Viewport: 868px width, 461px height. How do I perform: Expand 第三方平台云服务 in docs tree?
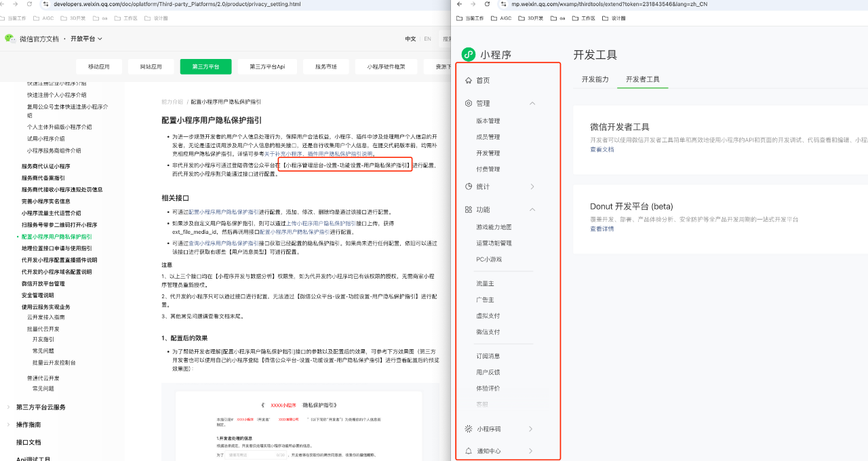click(x=8, y=407)
